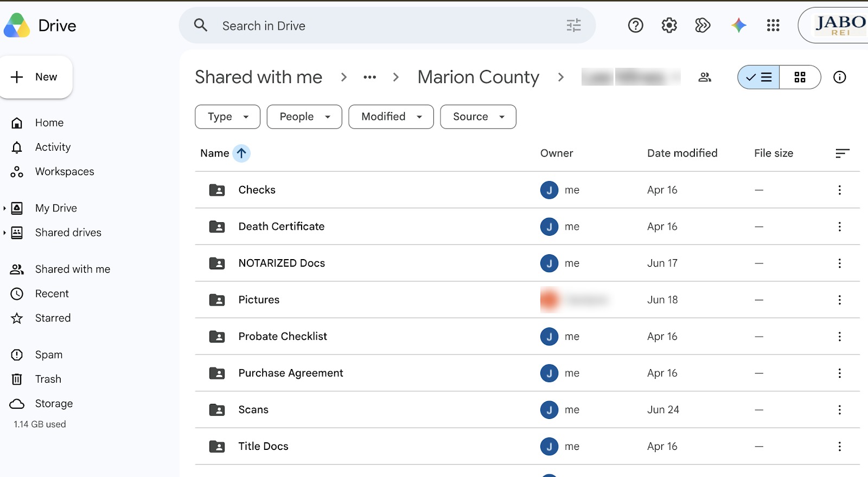Viewport: 868px width, 477px height.
Task: Open advanced search filter options icon
Action: [x=574, y=25]
